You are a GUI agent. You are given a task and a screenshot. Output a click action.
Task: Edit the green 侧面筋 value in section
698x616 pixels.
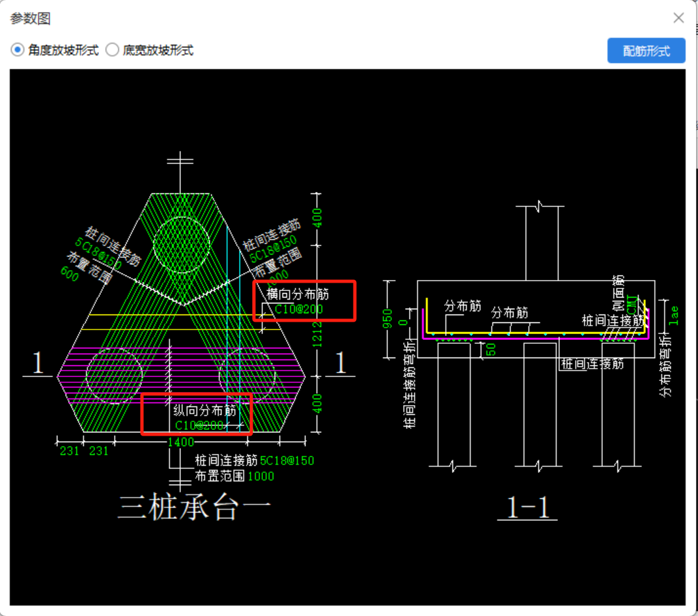632,304
